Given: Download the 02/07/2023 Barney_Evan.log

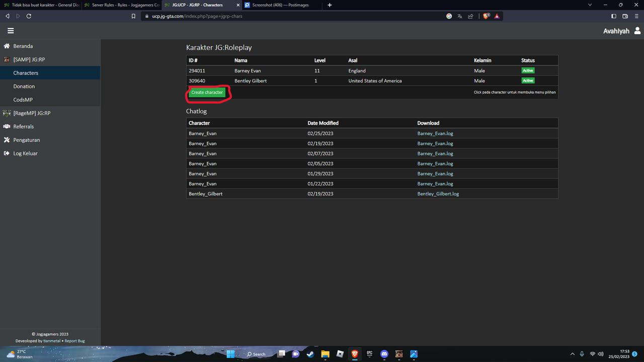Looking at the screenshot, I should pos(435,153).
